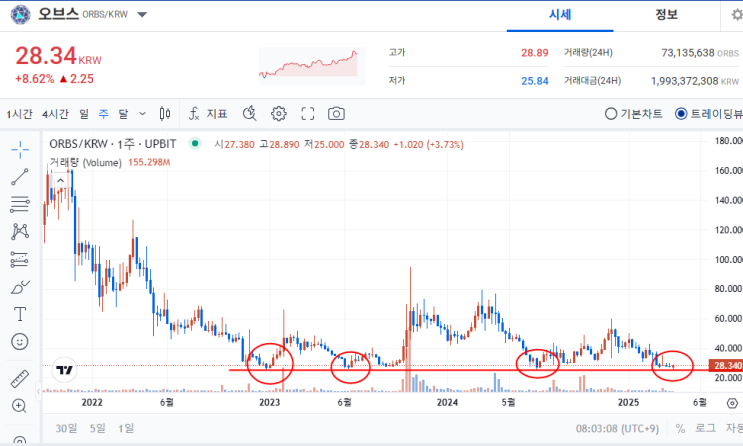Expand the time interval dropdown chevron

(142, 114)
